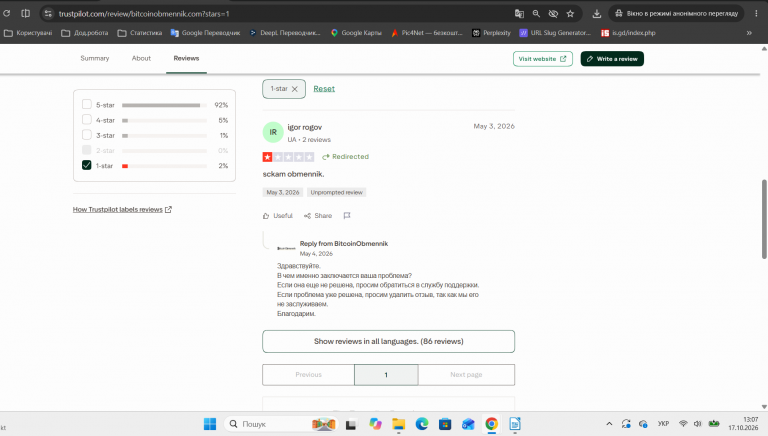Open Perplexity bookmark
768x436 pixels.
click(x=491, y=33)
